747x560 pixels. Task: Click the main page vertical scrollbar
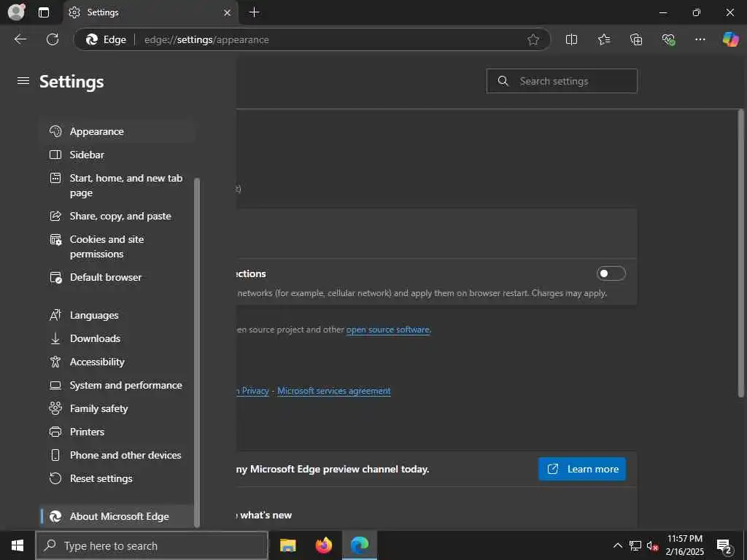click(740, 253)
